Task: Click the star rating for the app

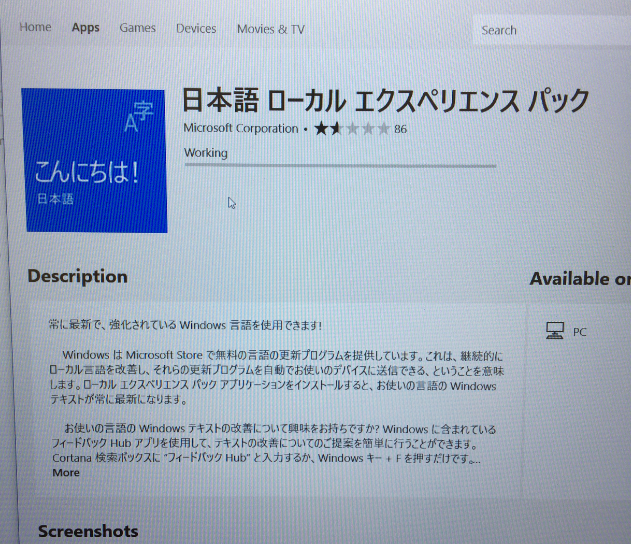Action: 352,129
